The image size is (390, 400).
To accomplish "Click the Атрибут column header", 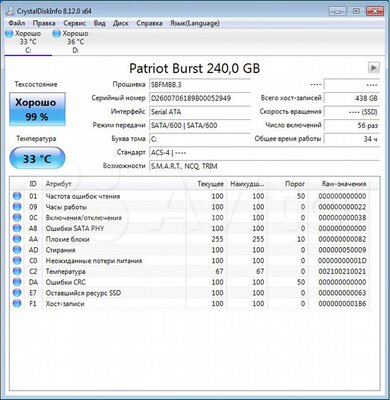I will click(114, 184).
